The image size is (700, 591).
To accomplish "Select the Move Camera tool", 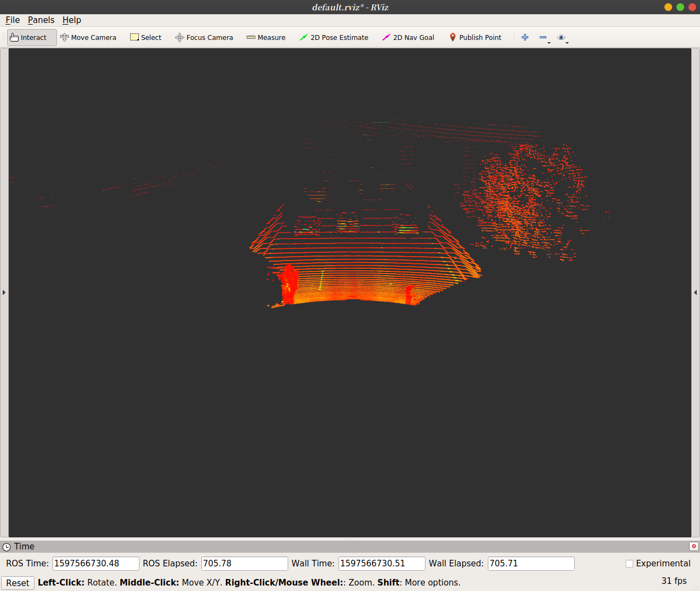I will 88,37.
